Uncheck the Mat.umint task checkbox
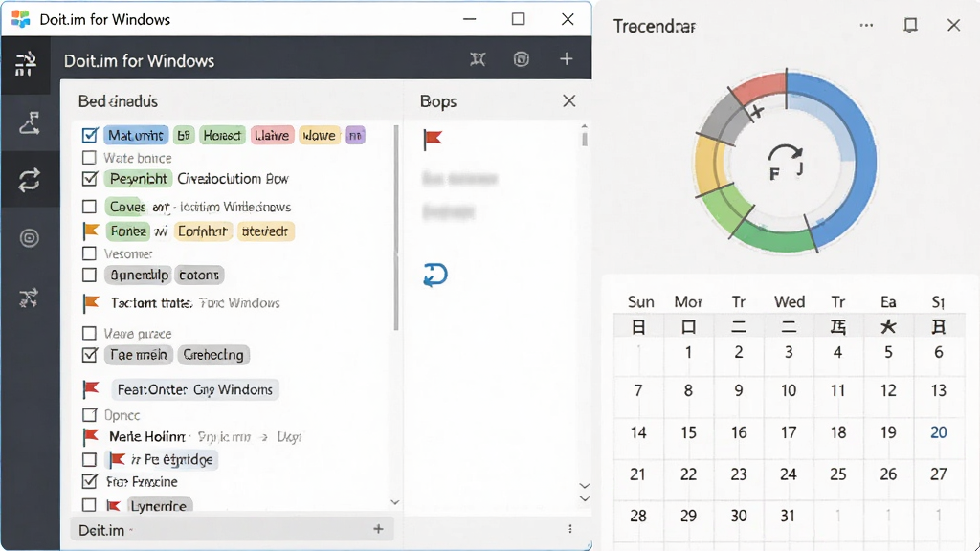 (x=90, y=135)
